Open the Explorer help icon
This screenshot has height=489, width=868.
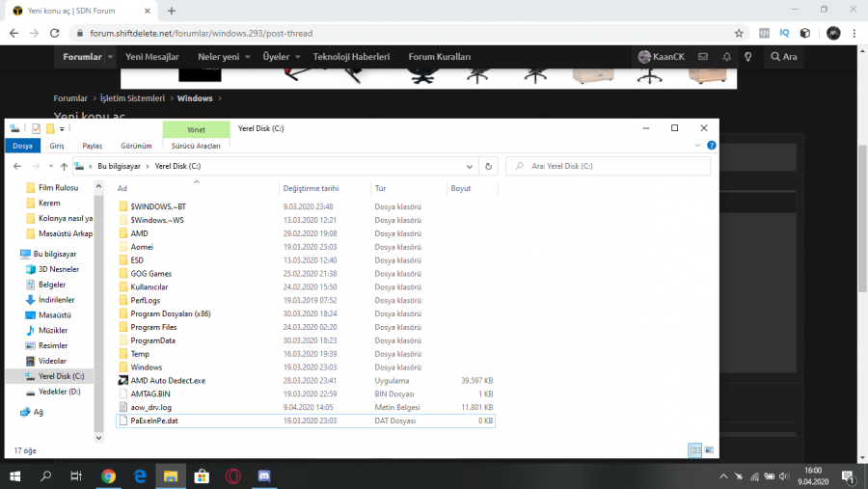(x=712, y=145)
